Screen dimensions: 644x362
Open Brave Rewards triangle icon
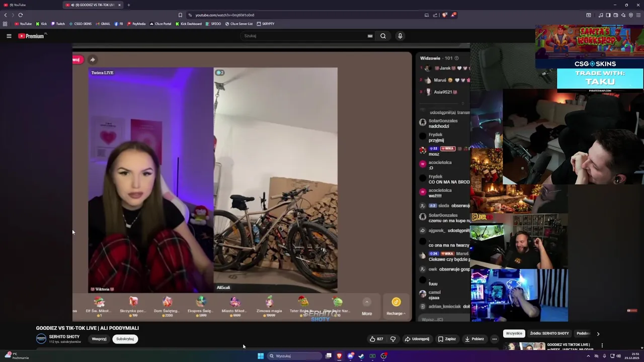click(x=453, y=15)
